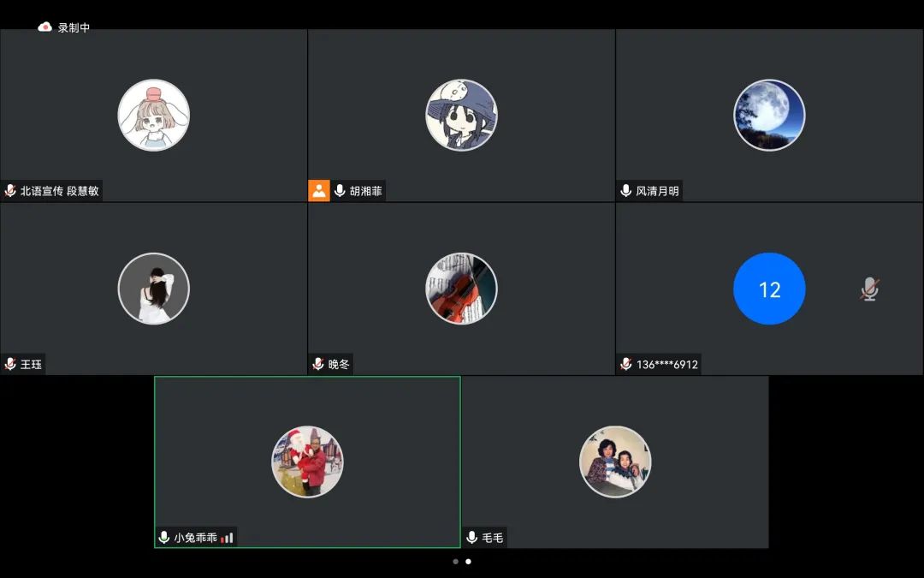Click the mic icon next to 136****6912 label
Screen dimensions: 924x578
point(626,364)
